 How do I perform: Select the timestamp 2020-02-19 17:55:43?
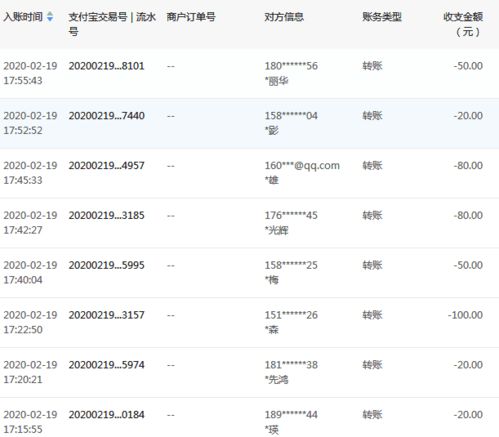click(x=30, y=73)
